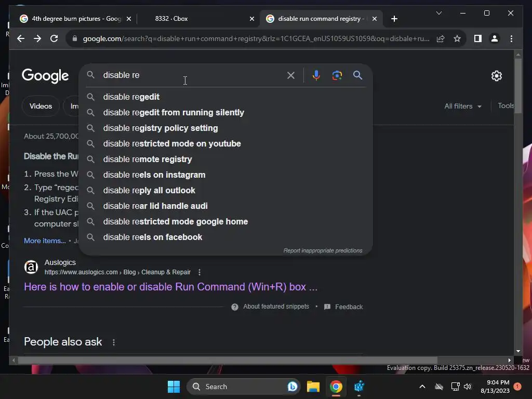Open Google Lens image search icon
Viewport: 532px width, 399px height.
[337, 75]
